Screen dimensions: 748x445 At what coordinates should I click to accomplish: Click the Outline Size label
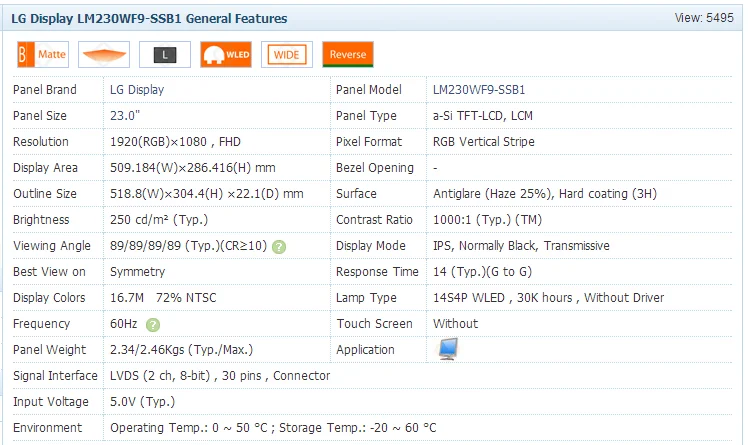coord(45,194)
